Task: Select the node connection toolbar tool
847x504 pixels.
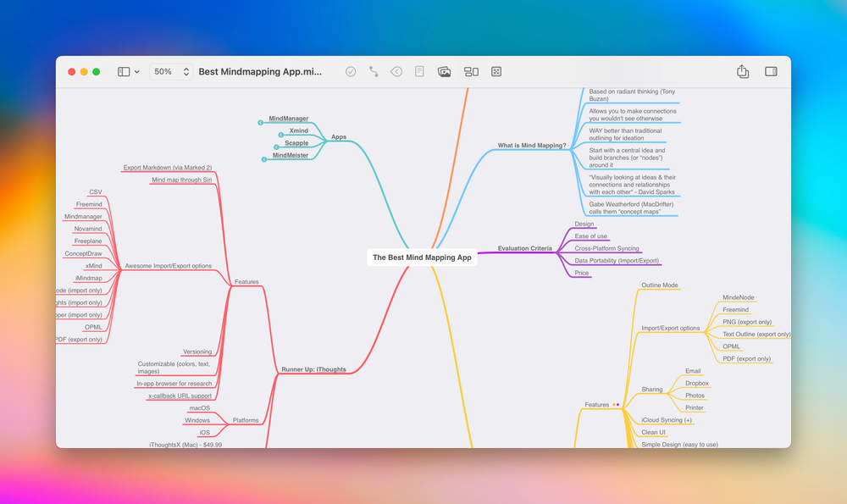Action: coord(373,71)
